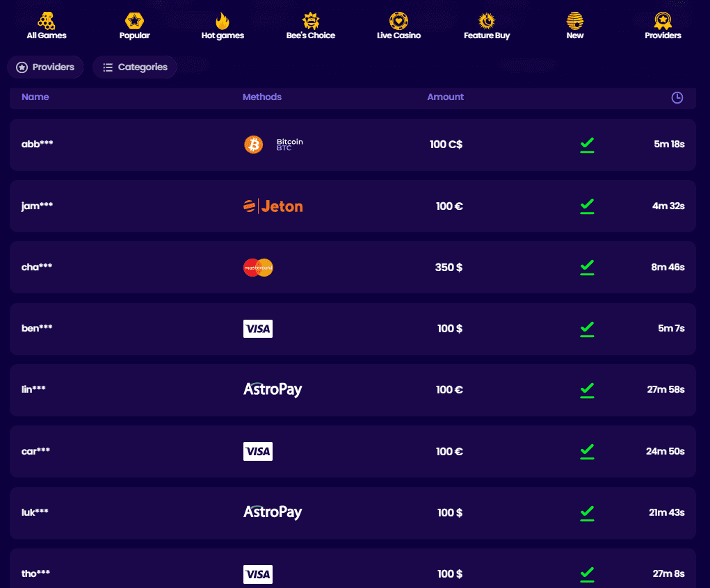
Task: Click the Bitcoin BTC method logo
Action: click(273, 145)
